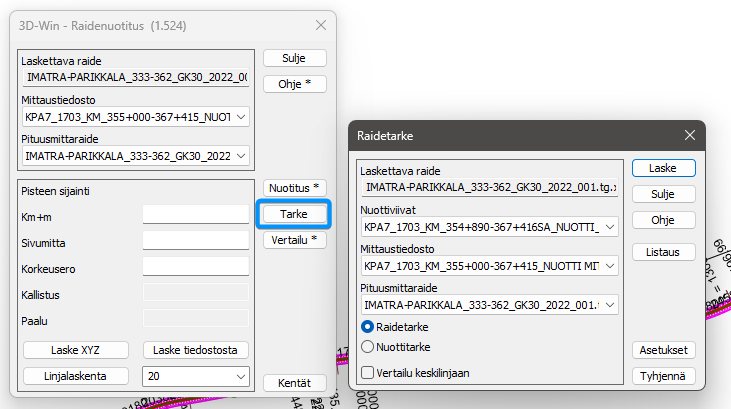731x409 pixels.
Task: Choose the Nuottitarke radio option
Action: coord(368,346)
